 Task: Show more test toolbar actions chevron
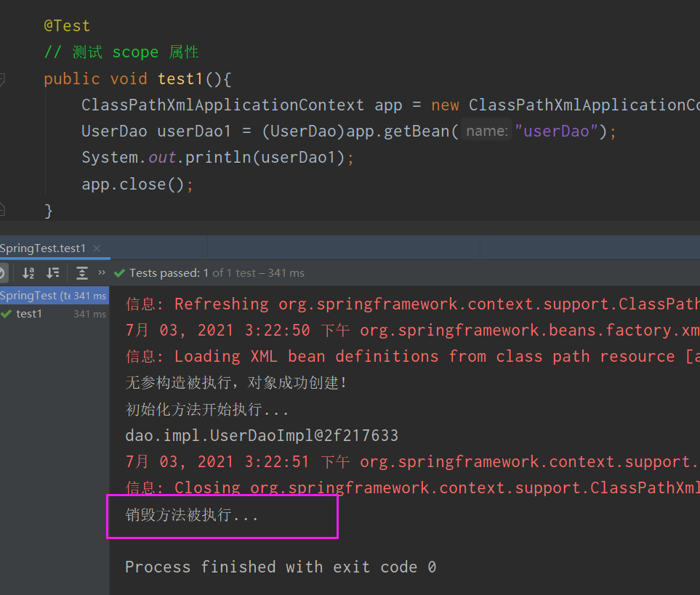[x=102, y=272]
